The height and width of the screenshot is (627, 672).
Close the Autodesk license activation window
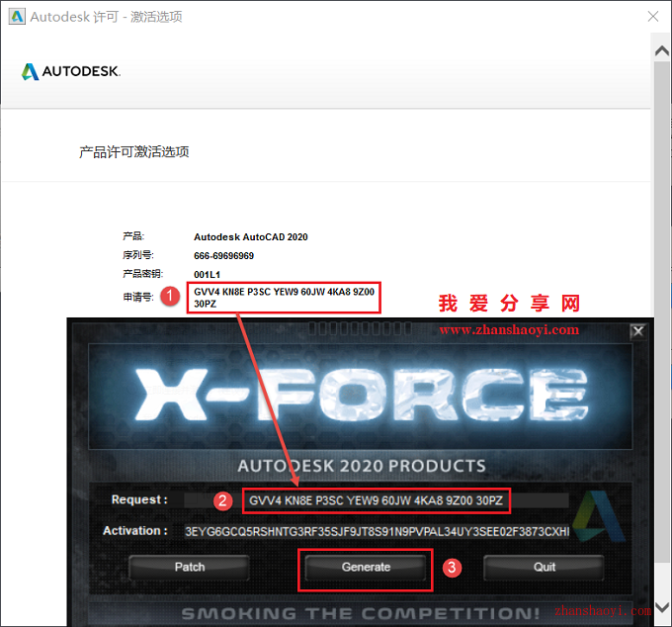click(x=652, y=16)
